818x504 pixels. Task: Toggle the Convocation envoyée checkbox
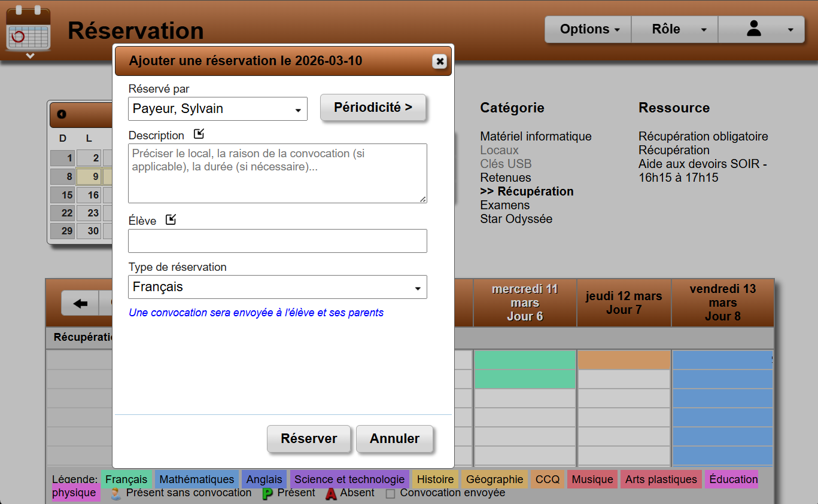(390, 494)
